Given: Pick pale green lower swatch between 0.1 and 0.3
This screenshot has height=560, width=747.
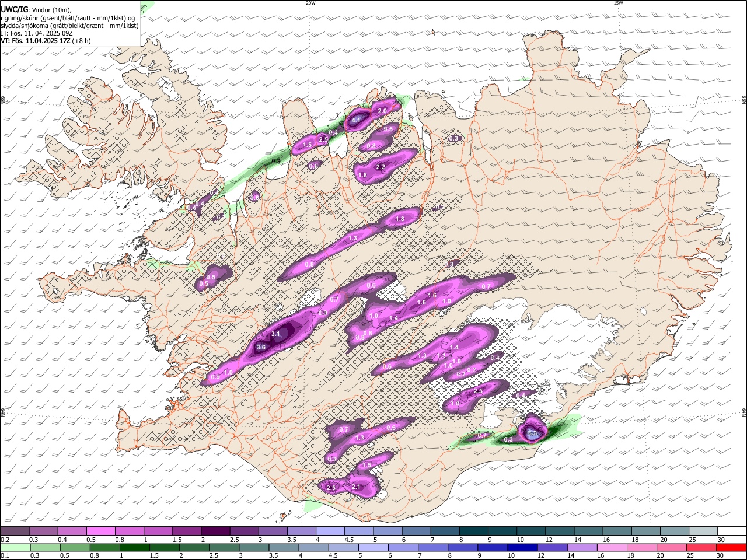Looking at the screenshot, I should tap(16, 548).
